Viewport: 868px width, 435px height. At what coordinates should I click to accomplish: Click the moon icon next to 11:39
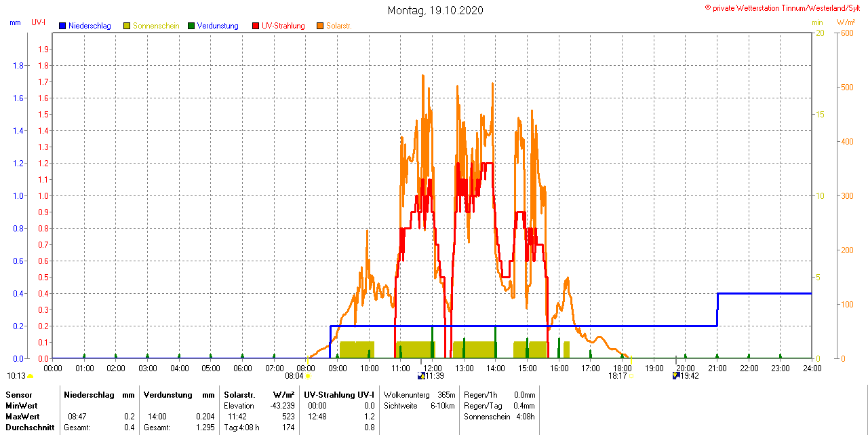point(421,375)
